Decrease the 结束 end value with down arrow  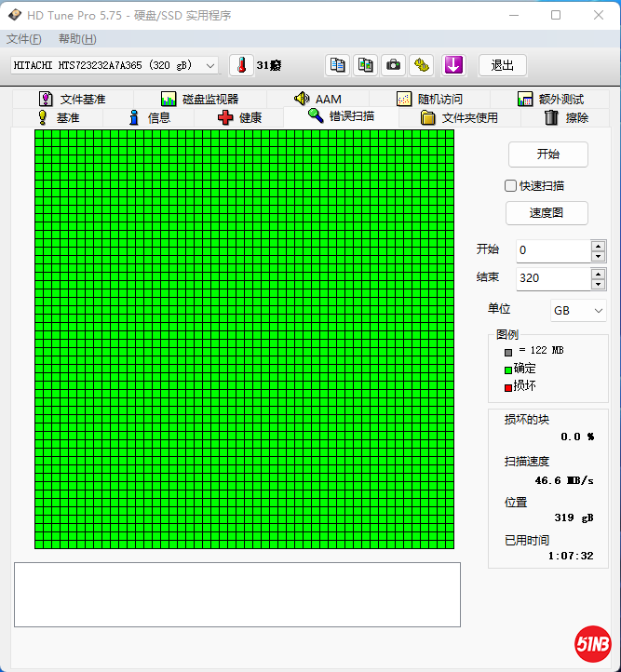tap(598, 283)
